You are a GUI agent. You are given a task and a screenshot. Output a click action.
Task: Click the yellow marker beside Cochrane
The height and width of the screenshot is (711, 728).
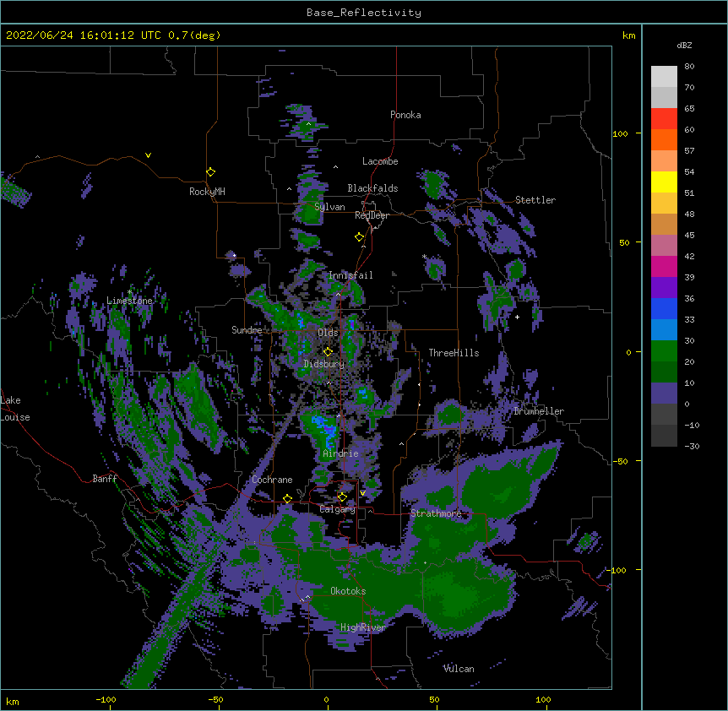pyautogui.click(x=287, y=499)
